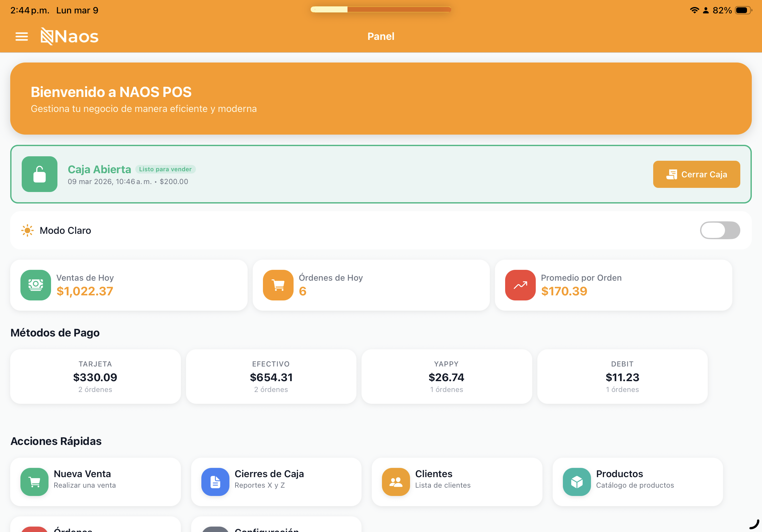Viewport: 762px width, 532px height.
Task: Click the battery indicator in the status bar
Action: tap(743, 10)
